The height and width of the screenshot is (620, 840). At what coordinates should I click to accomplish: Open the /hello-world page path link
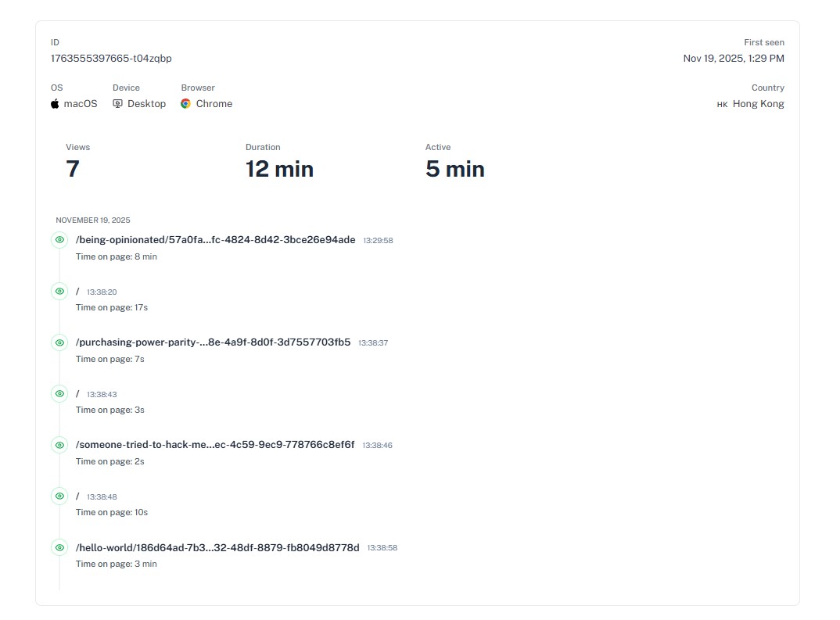217,547
